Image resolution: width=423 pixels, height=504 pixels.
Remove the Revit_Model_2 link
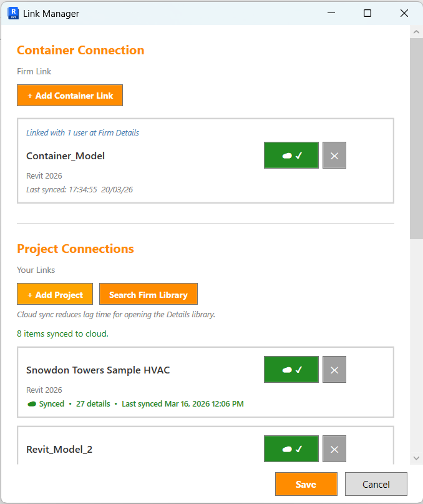point(334,448)
